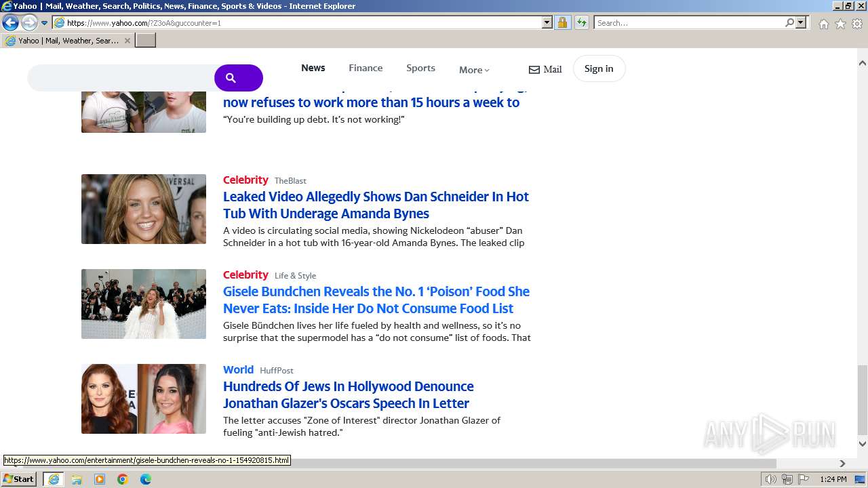Screen dimensions: 868x488
Task: Open Favorites star icon
Action: click(840, 24)
